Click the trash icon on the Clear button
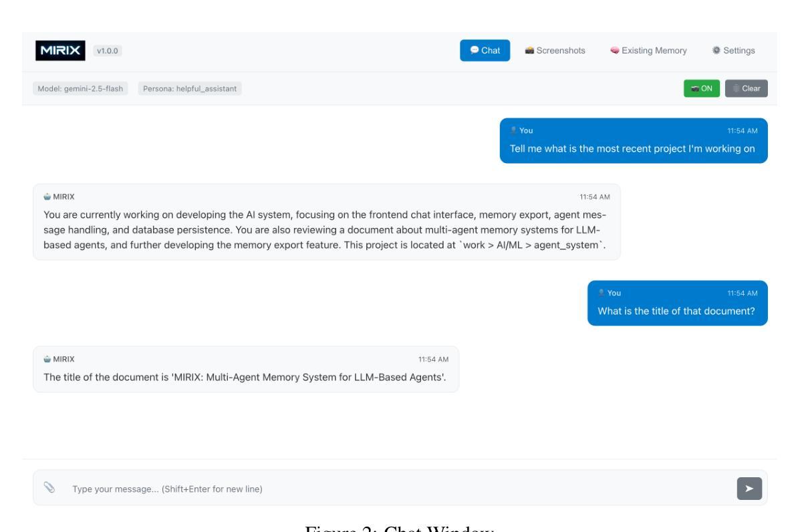This screenshot has width=796, height=532. (736, 88)
